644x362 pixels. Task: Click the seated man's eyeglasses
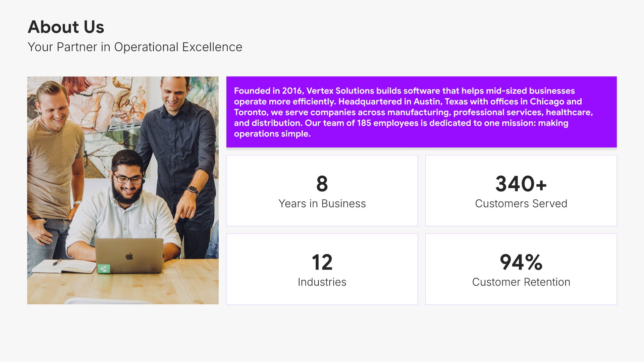click(x=128, y=179)
